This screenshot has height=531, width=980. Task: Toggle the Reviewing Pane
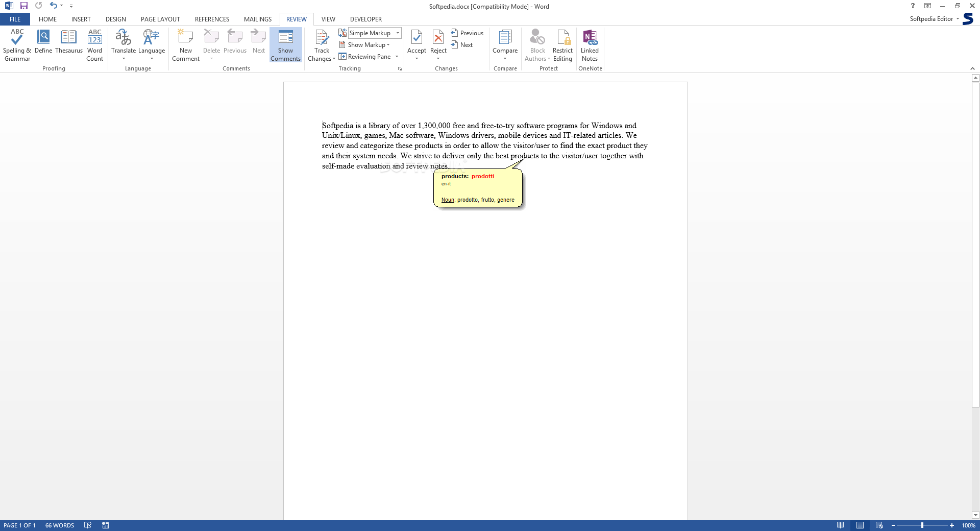pos(365,57)
